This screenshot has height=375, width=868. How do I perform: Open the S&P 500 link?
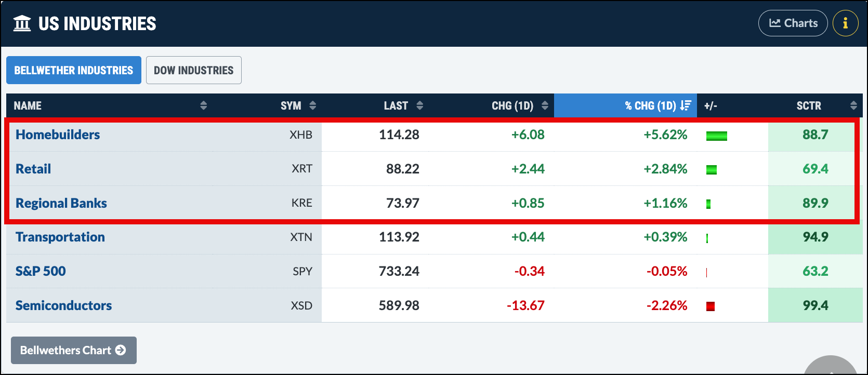[41, 271]
